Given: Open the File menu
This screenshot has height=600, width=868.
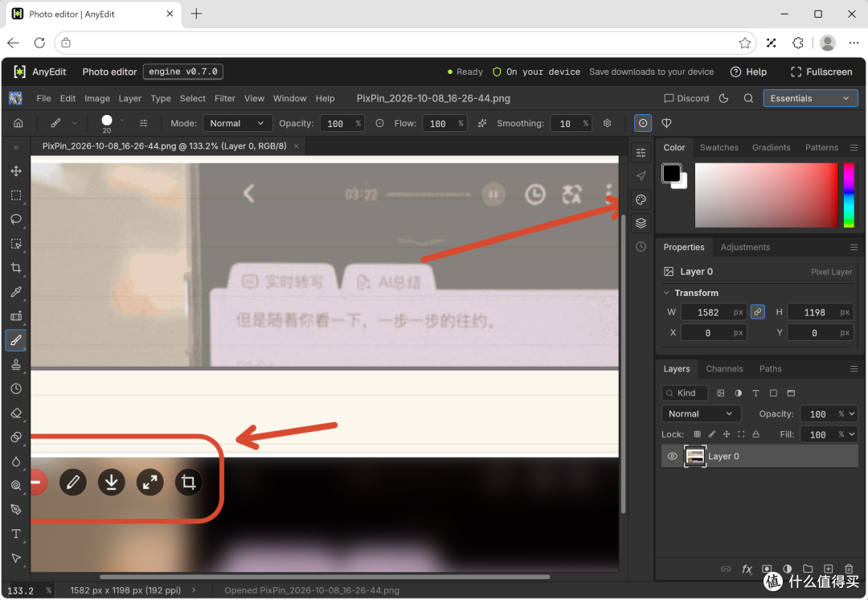Looking at the screenshot, I should [43, 98].
